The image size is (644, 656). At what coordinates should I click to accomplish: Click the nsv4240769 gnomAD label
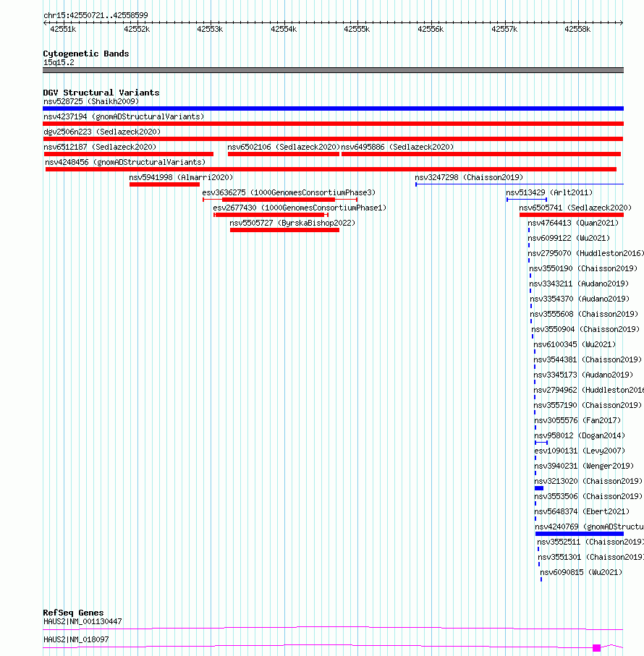click(589, 527)
